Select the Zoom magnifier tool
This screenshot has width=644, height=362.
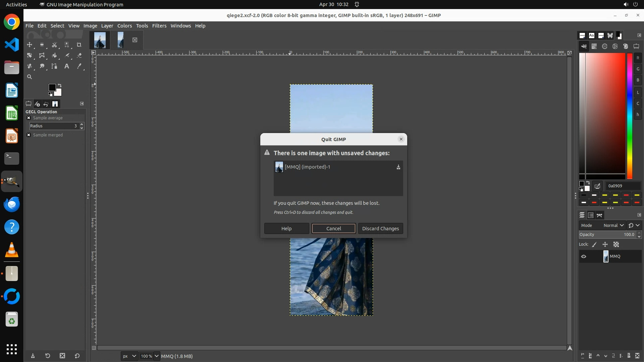[30, 77]
